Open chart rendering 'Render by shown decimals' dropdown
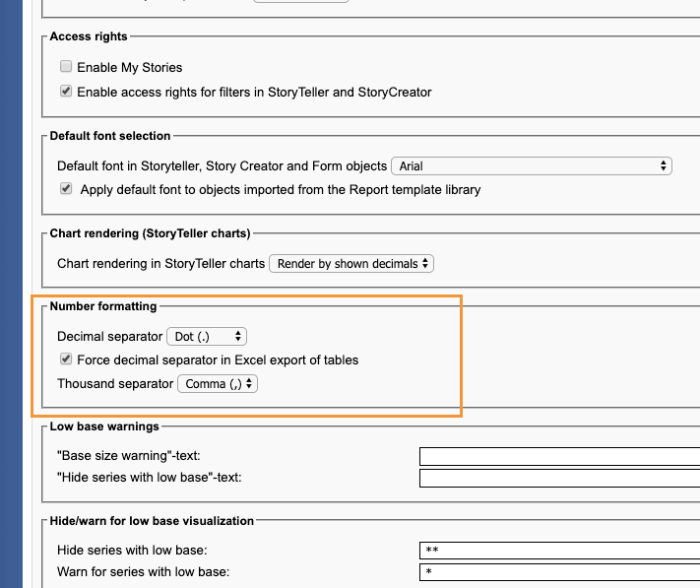The width and height of the screenshot is (700, 588). click(x=351, y=263)
